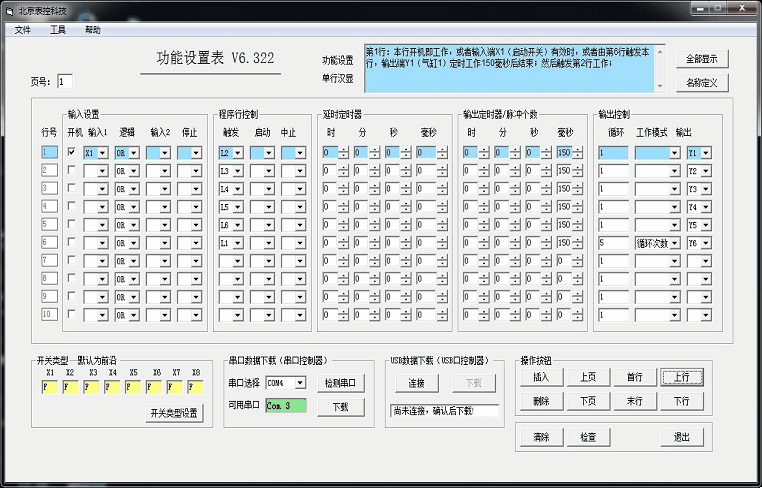Click the 末行 button
This screenshot has width=762, height=488.
click(635, 401)
